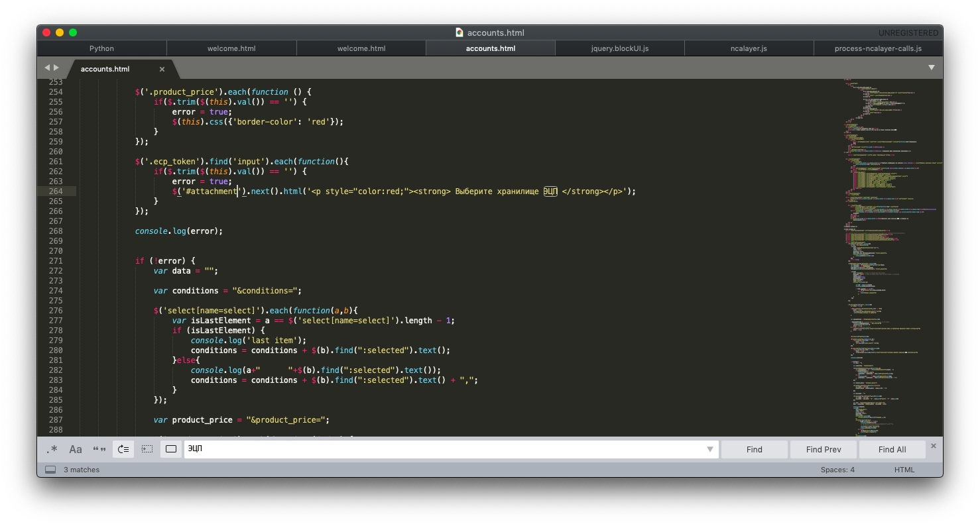Open the HTML syntax selector

click(904, 470)
